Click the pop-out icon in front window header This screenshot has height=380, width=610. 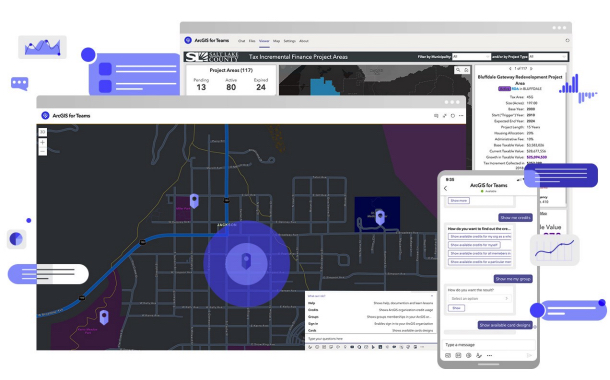(444, 116)
